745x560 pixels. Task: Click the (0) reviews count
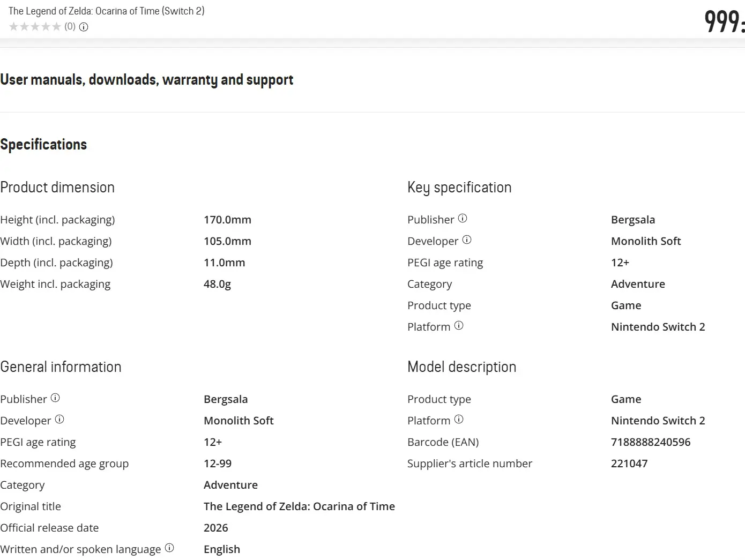70,26
